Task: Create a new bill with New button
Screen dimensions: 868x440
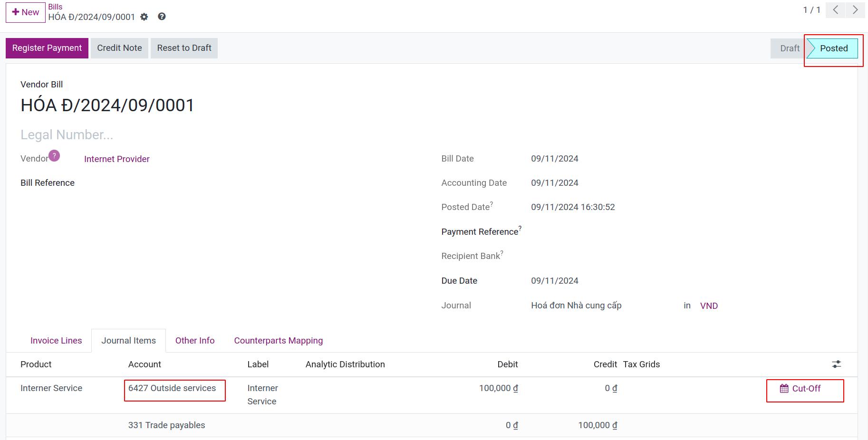Action: [26, 12]
